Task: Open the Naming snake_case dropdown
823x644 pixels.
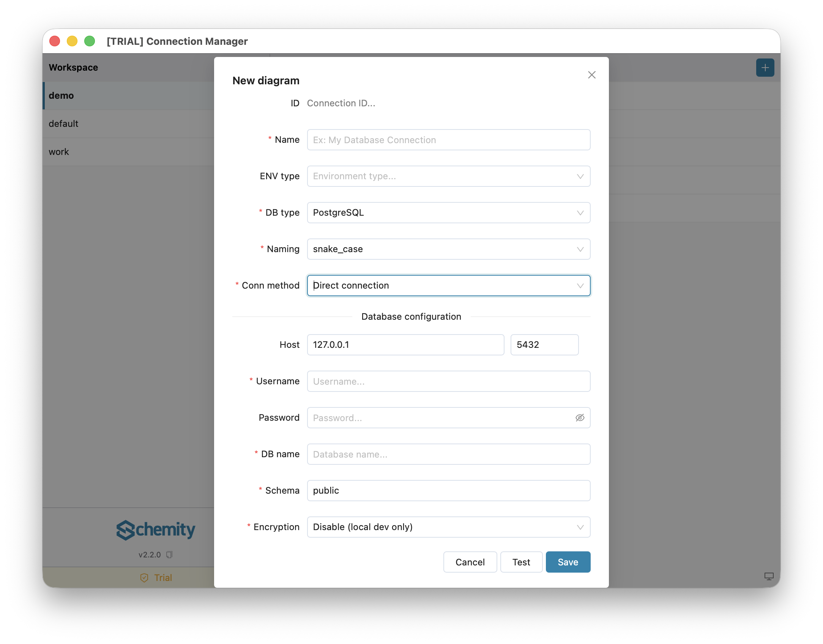Action: coord(448,249)
